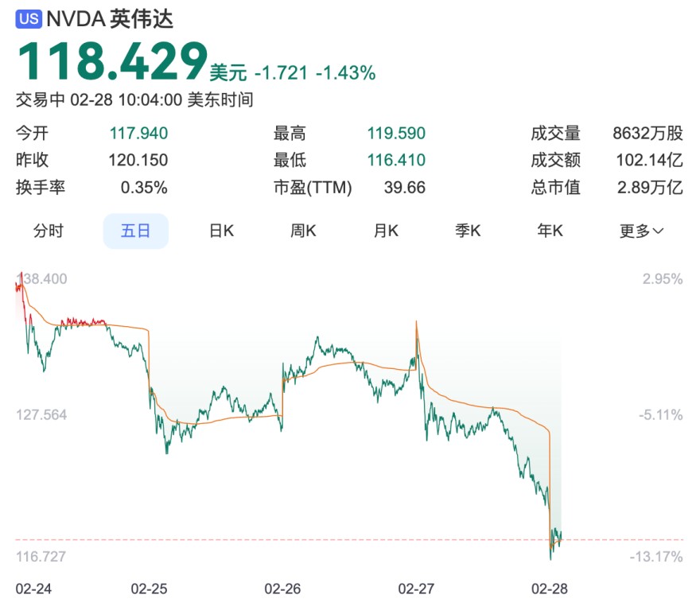
Task: Click the current price 118.429
Action: tap(111, 59)
